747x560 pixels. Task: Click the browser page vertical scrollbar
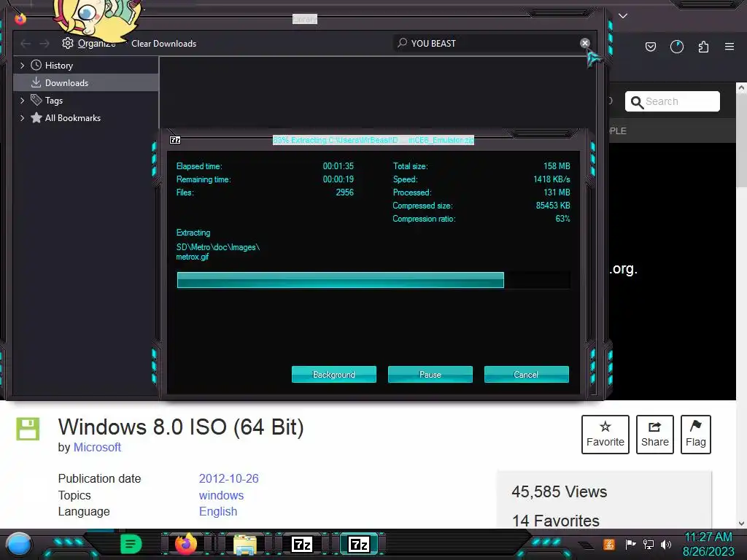click(x=741, y=305)
